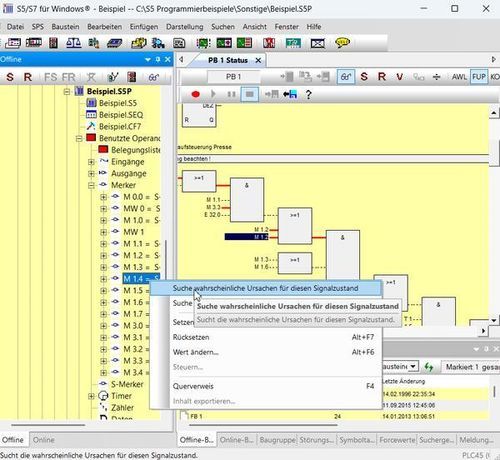Expand the Timer tree node
The image size is (500, 460).
[x=91, y=396]
